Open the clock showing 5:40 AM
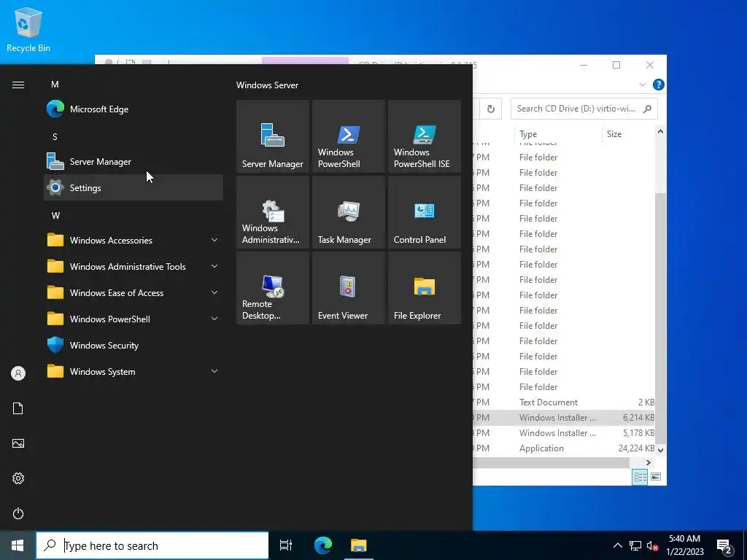 pyautogui.click(x=684, y=545)
